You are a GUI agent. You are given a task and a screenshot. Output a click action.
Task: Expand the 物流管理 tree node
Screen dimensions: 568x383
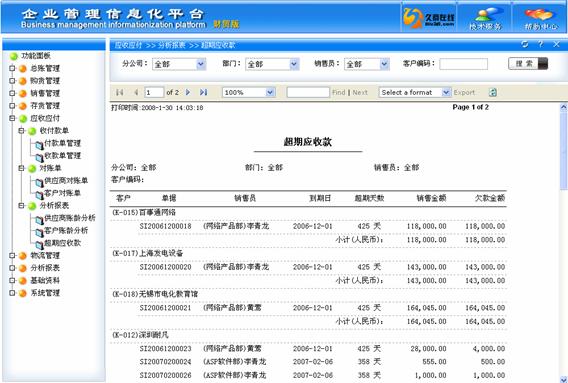point(12,255)
